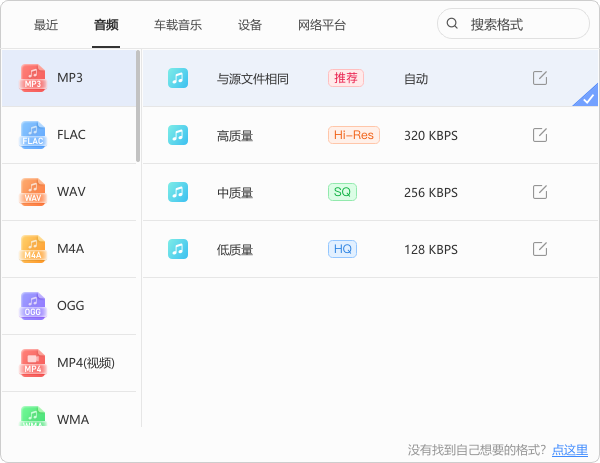Click the search magnifier icon
Screen dimensions: 600x463
453,24
